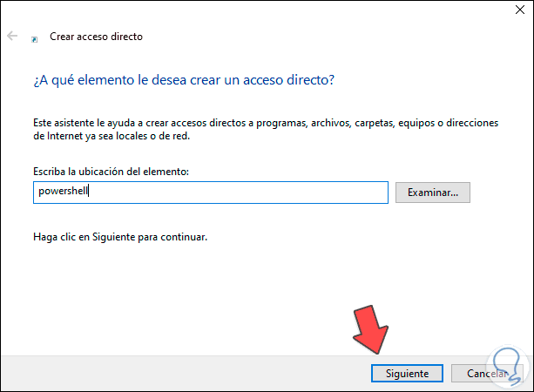The height and width of the screenshot is (392, 534).
Task: Click the shortcut icon beside Crear acceso directo
Action: pyautogui.click(x=35, y=38)
